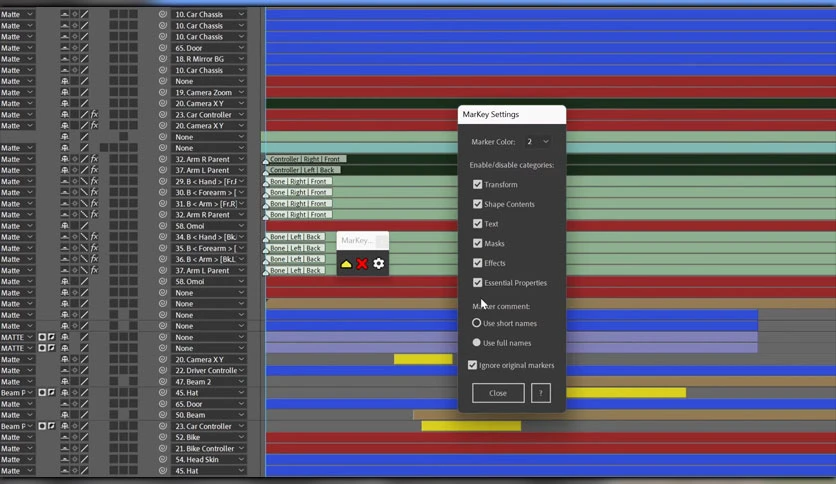This screenshot has height=484, width=836.
Task: Open parent dropdown showing 35. B < Forearm >
Action: (209, 248)
